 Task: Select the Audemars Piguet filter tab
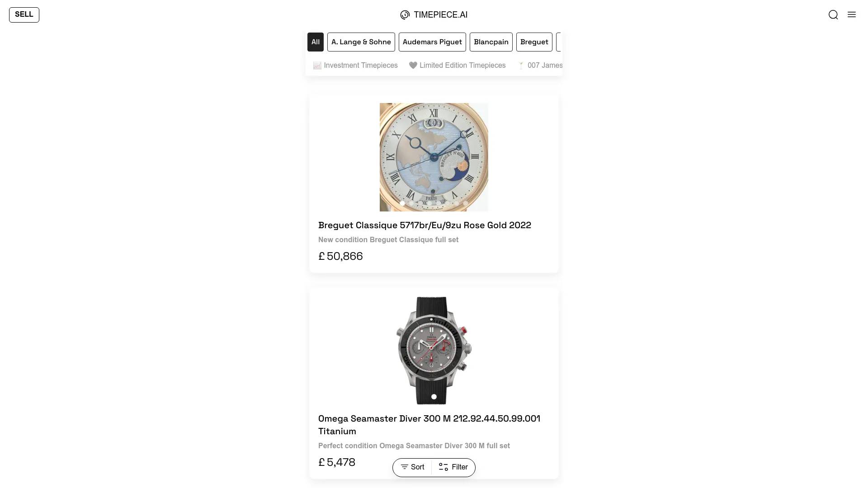click(x=432, y=42)
